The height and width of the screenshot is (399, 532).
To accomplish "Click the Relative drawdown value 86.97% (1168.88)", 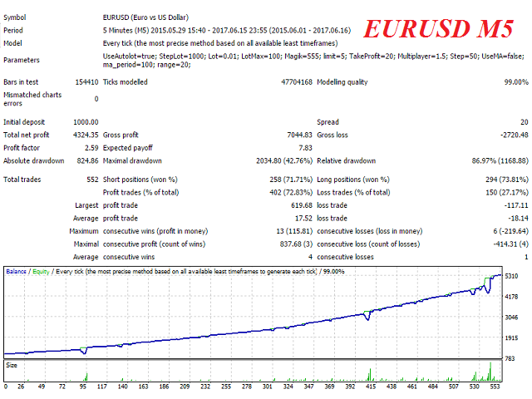I will (x=500, y=160).
